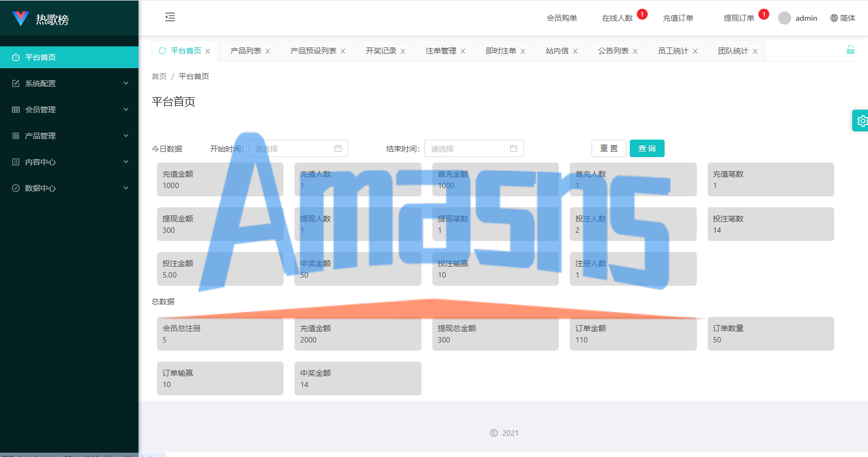This screenshot has height=457, width=868.
Task: Open 充值订单 in the top bar
Action: click(x=678, y=18)
